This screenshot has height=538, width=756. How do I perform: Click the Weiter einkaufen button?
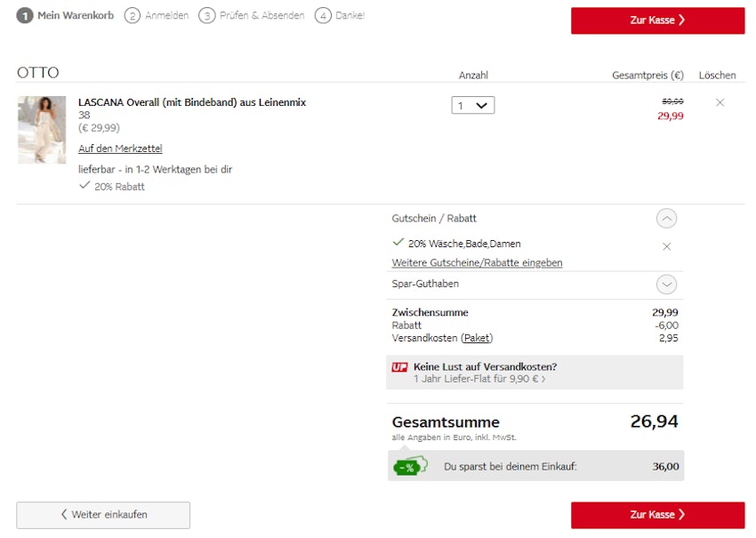(102, 515)
